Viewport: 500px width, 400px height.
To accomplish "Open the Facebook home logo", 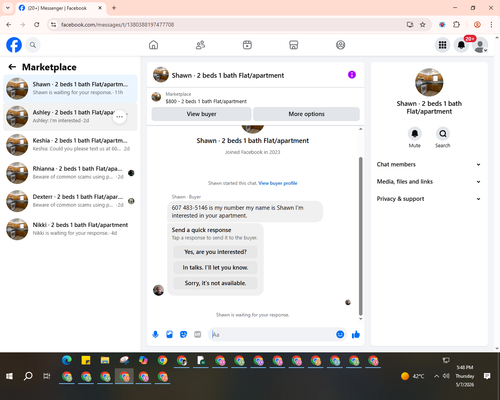I will click(x=14, y=45).
